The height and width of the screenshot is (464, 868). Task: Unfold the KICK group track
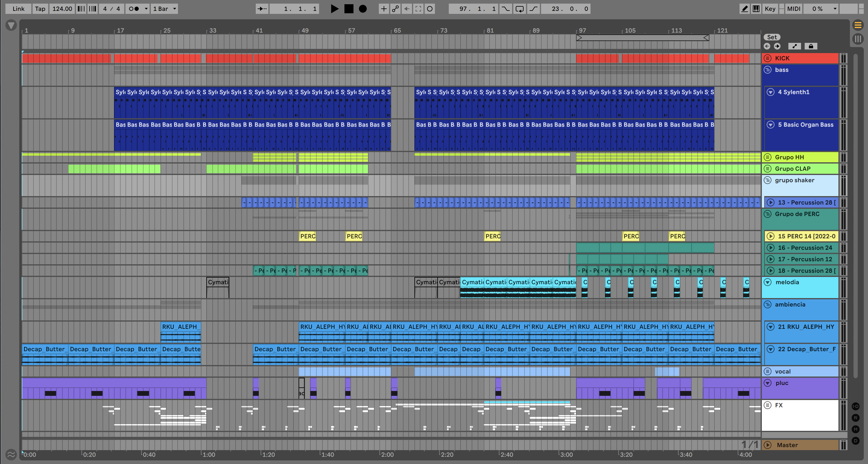coord(768,58)
